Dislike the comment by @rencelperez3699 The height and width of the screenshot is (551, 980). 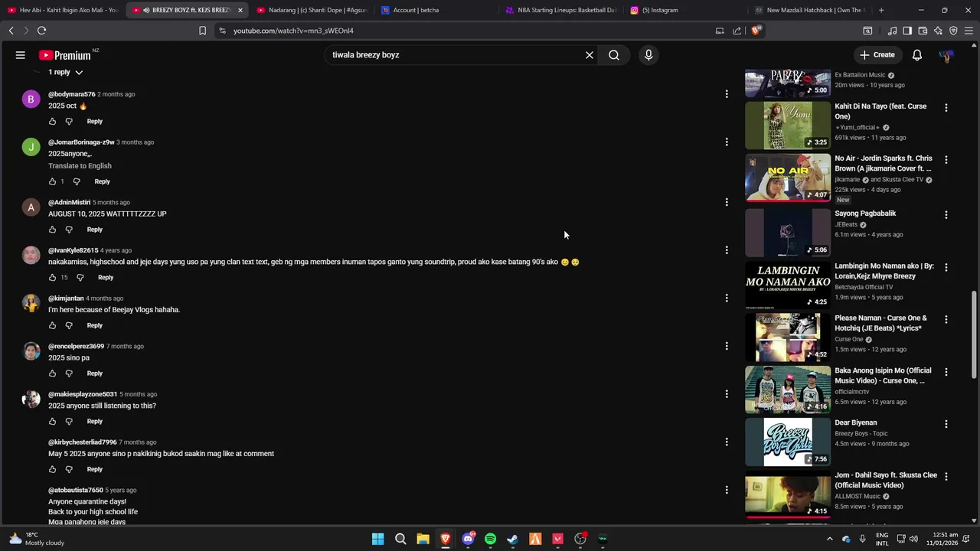pos(69,373)
